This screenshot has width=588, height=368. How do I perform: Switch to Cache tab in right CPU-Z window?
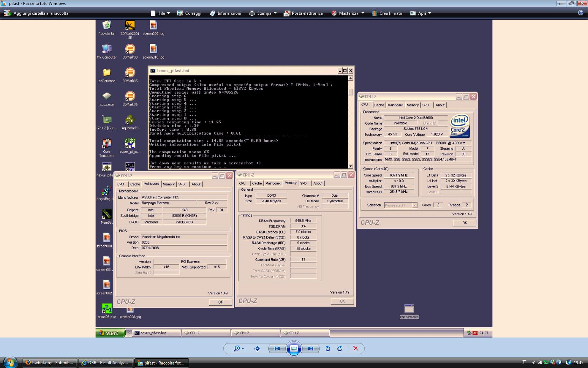pyautogui.click(x=379, y=105)
